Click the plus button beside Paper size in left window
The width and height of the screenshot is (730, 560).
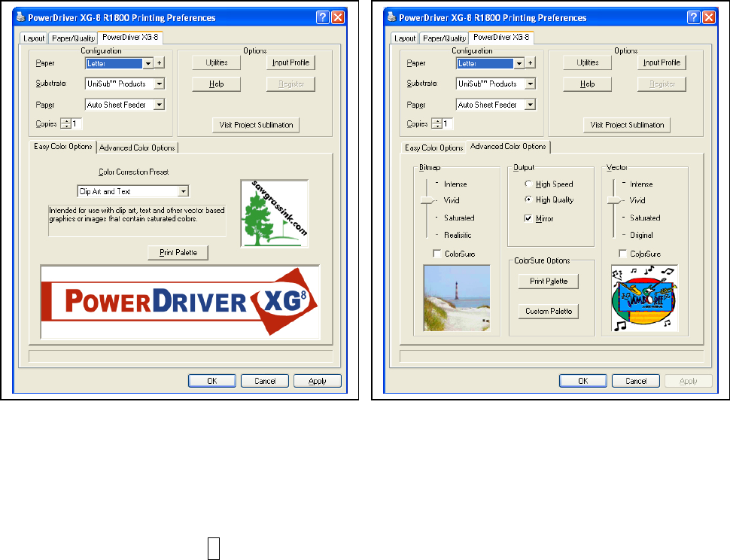160,62
